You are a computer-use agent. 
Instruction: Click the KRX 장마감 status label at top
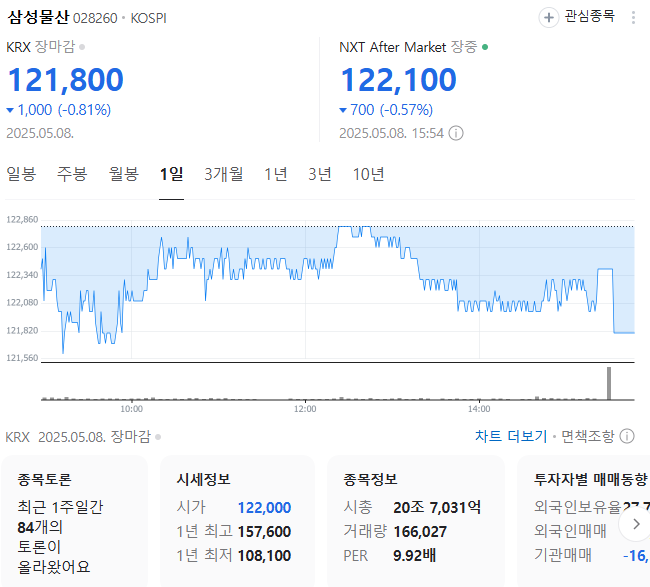click(x=41, y=47)
